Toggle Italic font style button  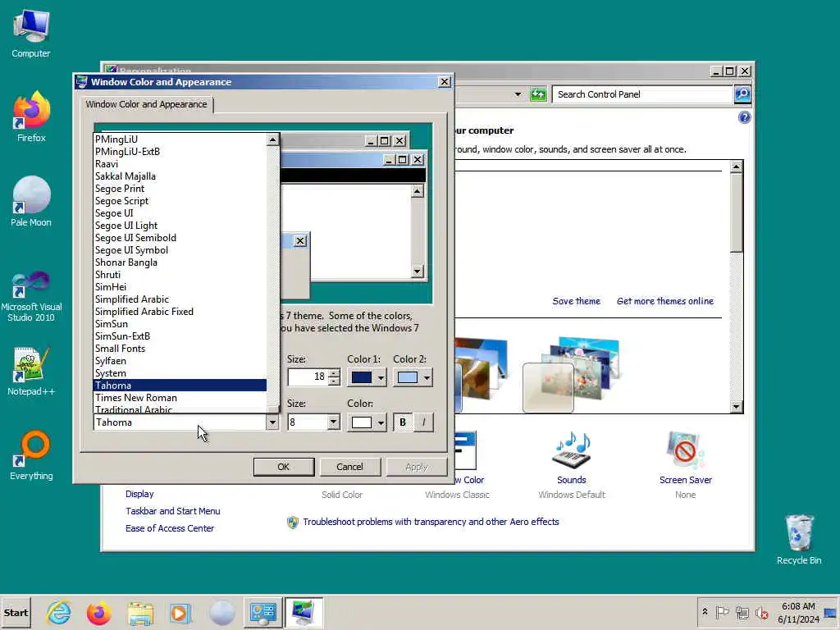pyautogui.click(x=424, y=422)
